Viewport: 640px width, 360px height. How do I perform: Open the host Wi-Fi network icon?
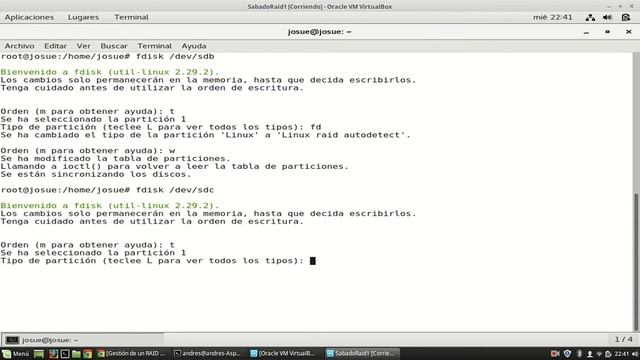click(x=599, y=354)
